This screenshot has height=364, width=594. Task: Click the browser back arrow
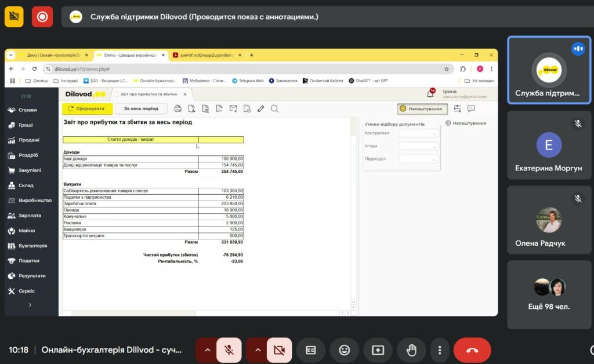pyautogui.click(x=12, y=69)
